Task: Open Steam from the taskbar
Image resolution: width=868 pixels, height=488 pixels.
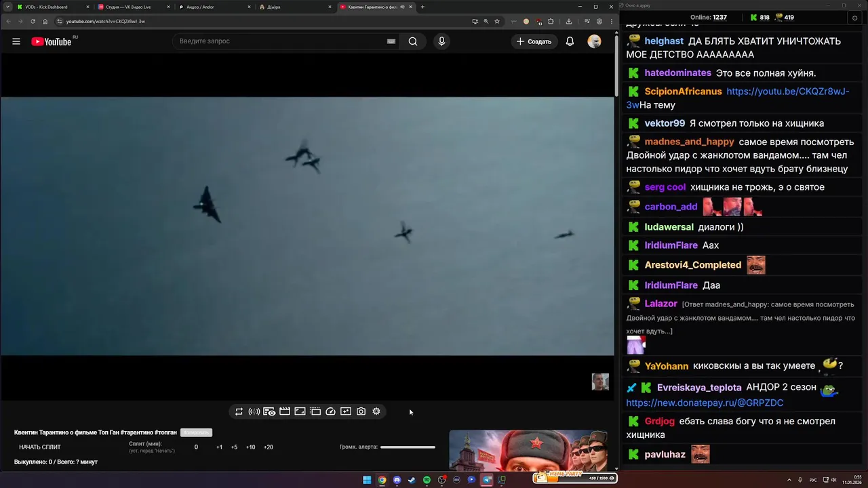Action: pyautogui.click(x=412, y=480)
